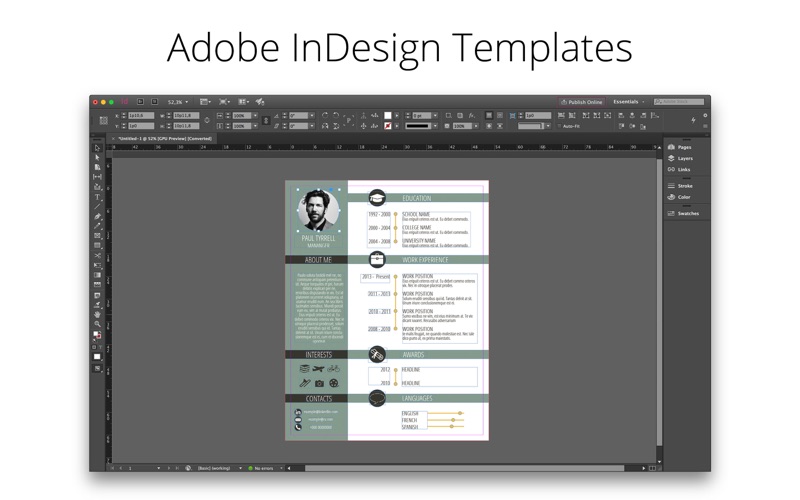Select the Pencil tool

coord(97,226)
